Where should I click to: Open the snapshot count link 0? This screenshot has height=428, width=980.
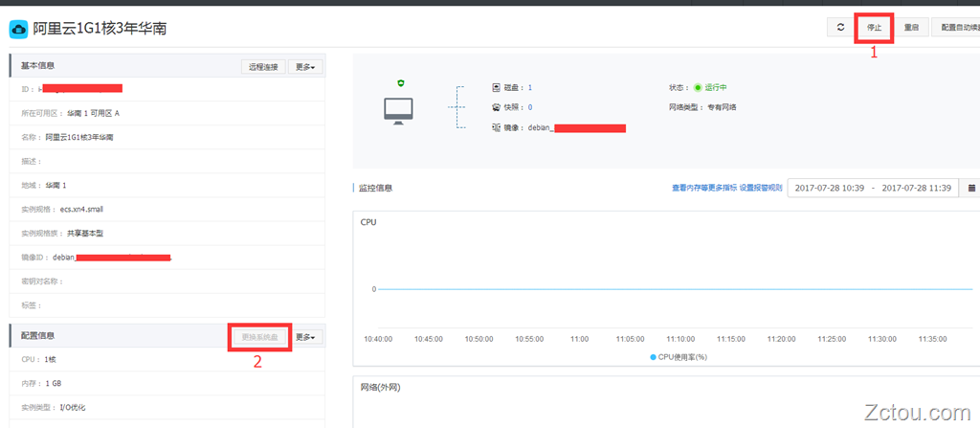530,107
